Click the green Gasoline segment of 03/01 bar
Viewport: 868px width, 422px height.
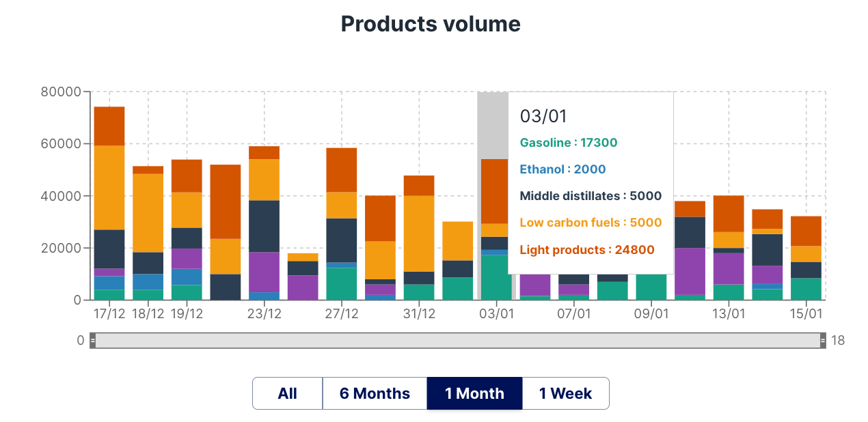(493, 277)
